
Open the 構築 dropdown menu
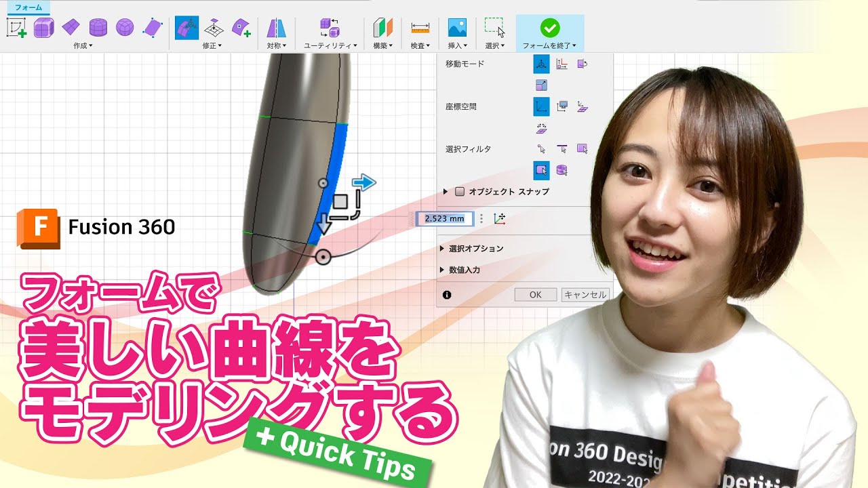coord(383,45)
